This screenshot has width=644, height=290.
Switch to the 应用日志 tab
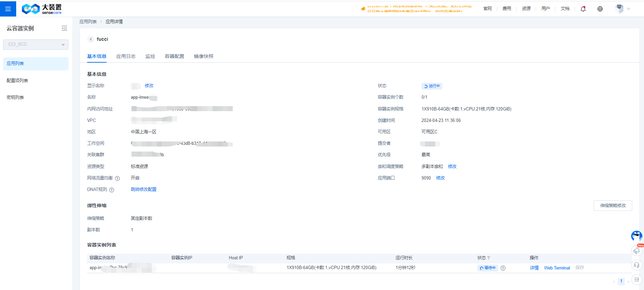pos(126,56)
